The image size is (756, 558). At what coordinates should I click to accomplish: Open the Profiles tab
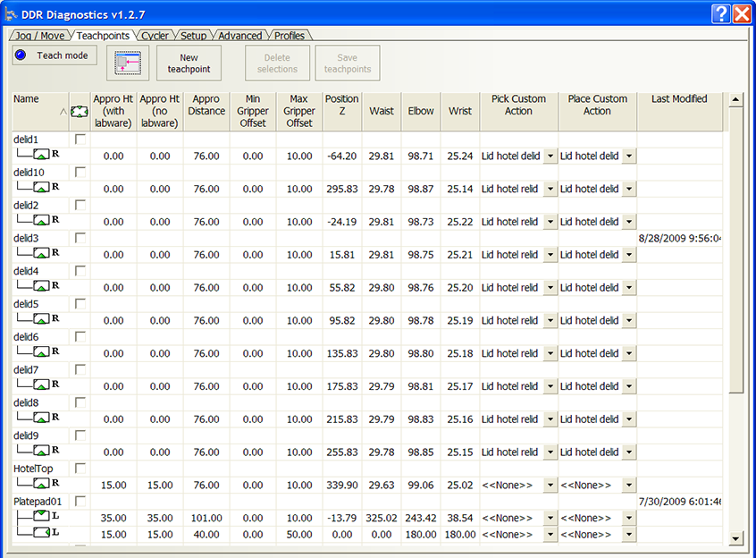click(x=289, y=36)
